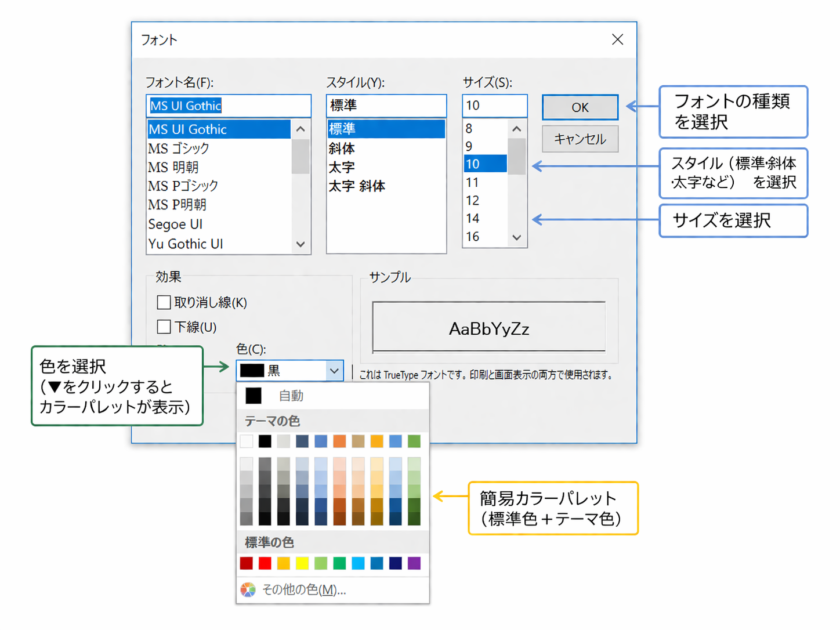Open the 色 color dropdown arrow

point(334,370)
